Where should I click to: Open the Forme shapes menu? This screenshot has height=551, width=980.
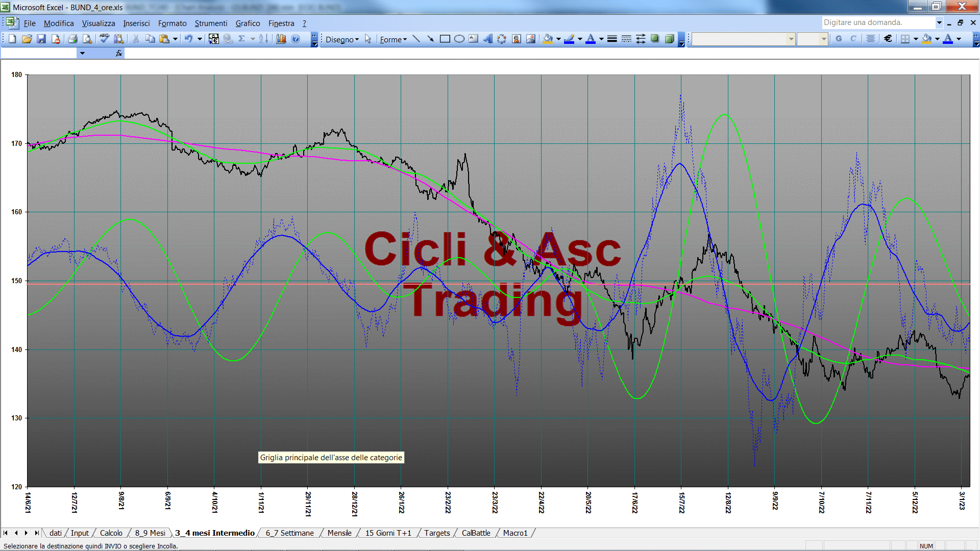[x=393, y=39]
